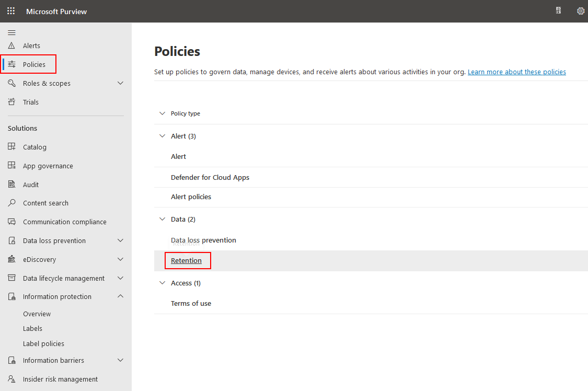The height and width of the screenshot is (391, 588).
Task: Click the Policy type column header text
Action: pyautogui.click(x=185, y=113)
